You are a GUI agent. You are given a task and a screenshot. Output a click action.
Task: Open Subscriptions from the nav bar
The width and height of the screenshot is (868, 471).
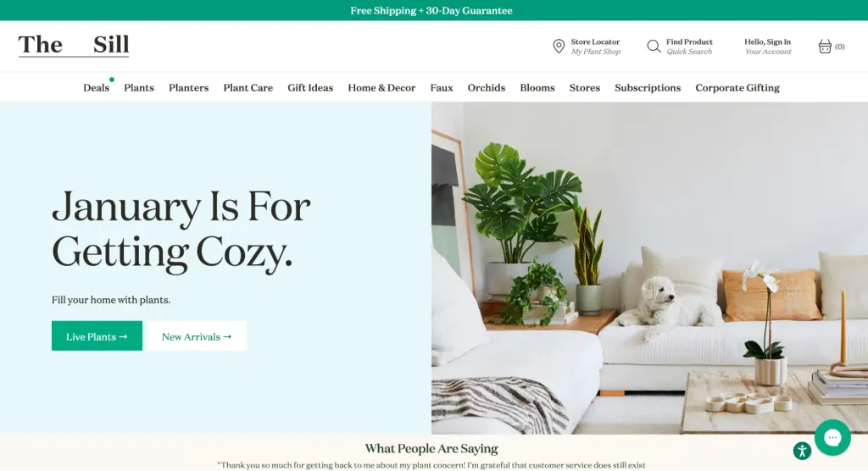coord(648,87)
